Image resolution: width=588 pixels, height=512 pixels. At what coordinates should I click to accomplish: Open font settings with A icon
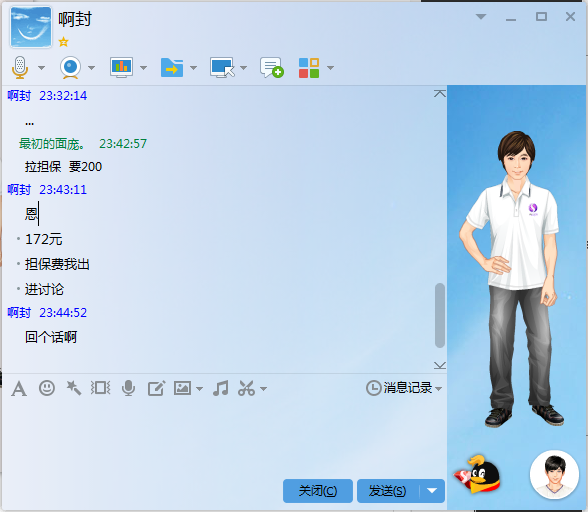click(19, 389)
